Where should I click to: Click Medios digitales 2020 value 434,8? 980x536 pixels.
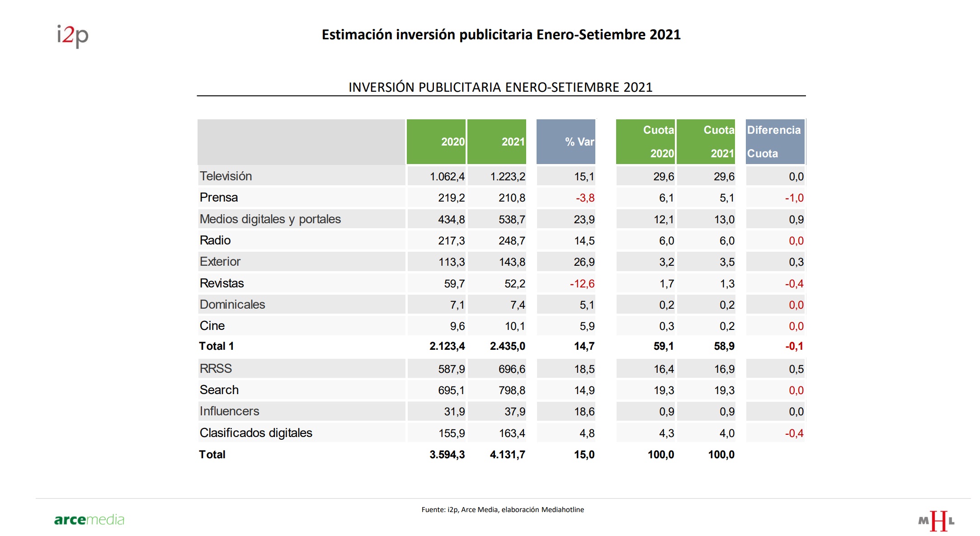[x=451, y=220]
